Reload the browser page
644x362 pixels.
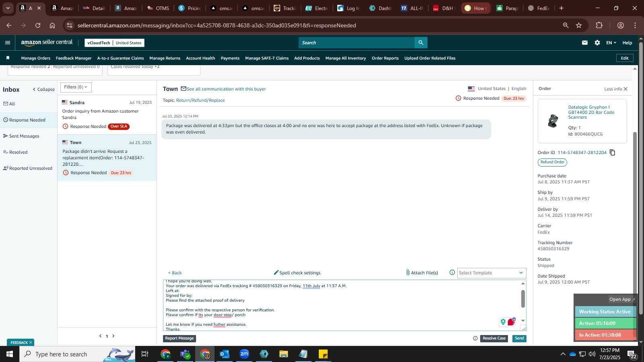point(38,25)
